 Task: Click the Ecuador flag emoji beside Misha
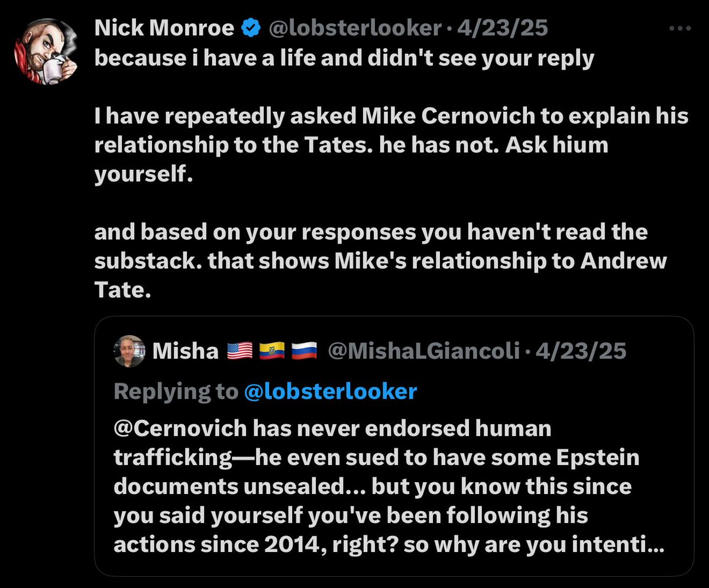click(272, 352)
